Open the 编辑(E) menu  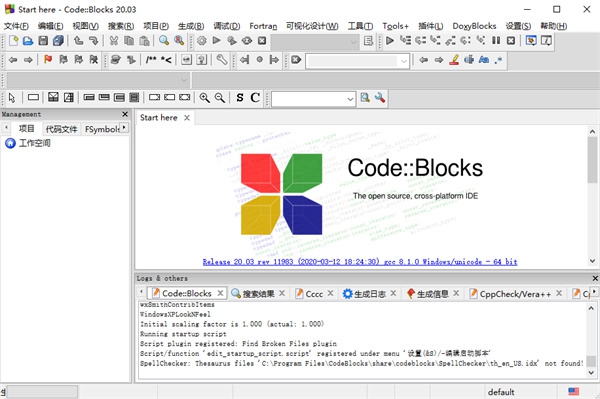[x=50, y=26]
